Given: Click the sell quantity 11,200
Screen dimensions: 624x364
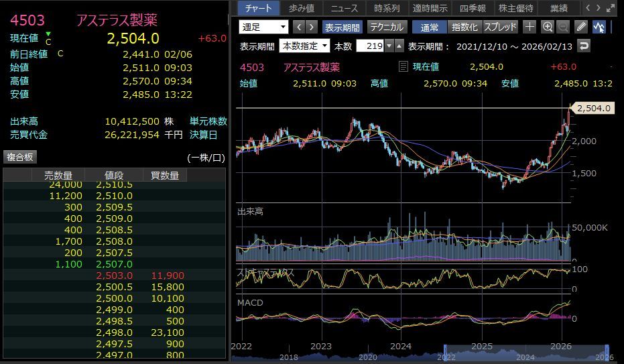Looking at the screenshot, I should coord(66,196).
